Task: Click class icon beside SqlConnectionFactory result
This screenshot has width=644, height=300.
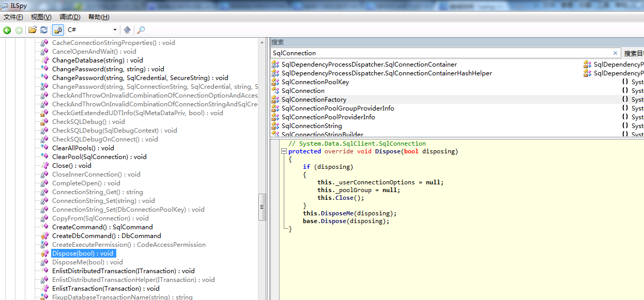Action: click(275, 100)
